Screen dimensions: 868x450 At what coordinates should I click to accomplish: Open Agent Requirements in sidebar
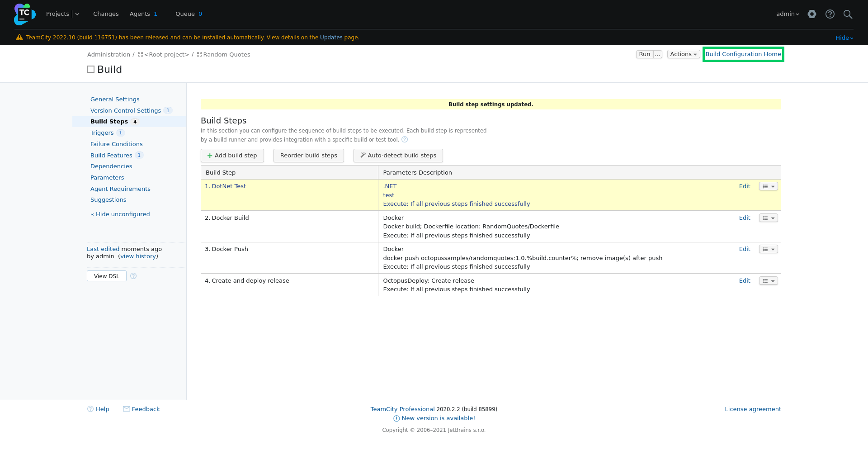120,189
